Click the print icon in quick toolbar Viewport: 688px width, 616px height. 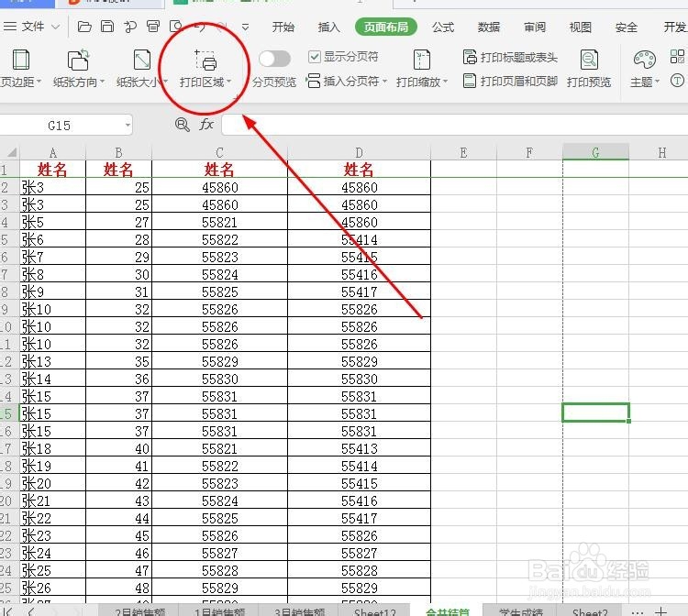(x=153, y=27)
